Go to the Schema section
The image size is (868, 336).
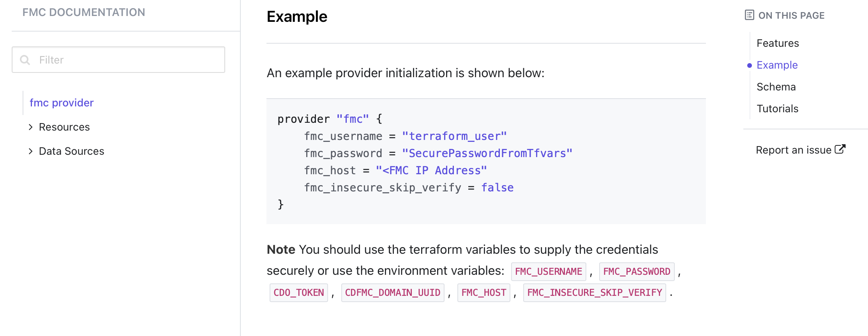point(776,87)
